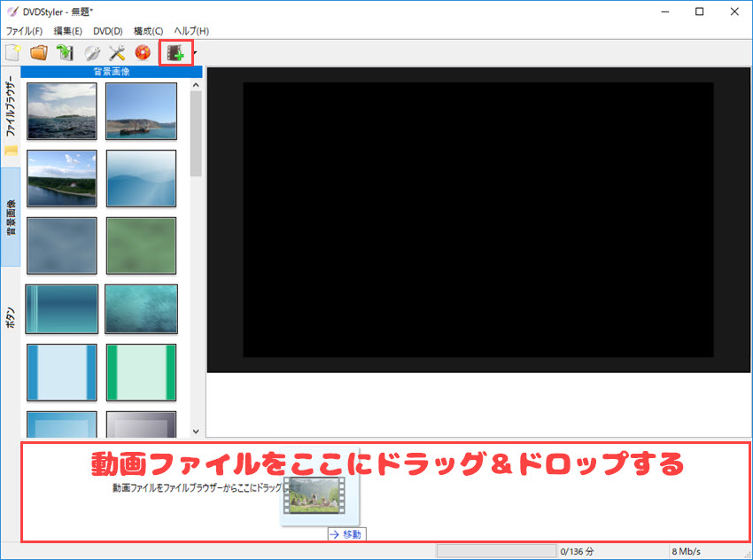Open the configuration settings with the wrench icon
The image size is (753, 560).
[115, 52]
